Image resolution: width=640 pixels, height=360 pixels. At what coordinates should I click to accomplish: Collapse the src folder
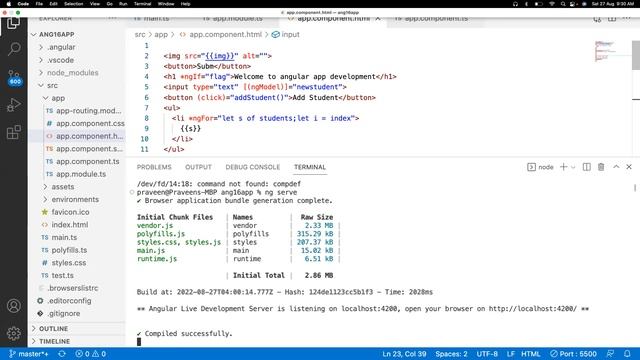click(x=78, y=85)
